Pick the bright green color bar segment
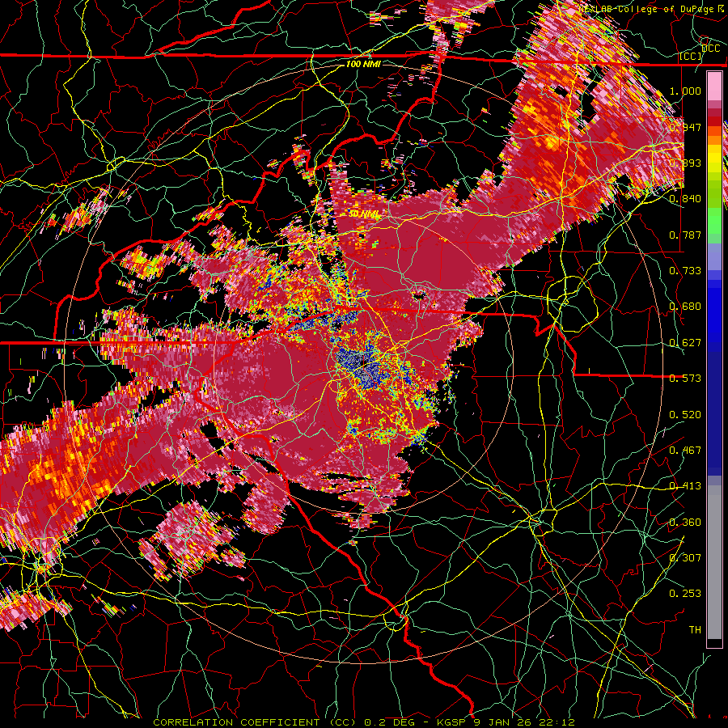Screen dimensions: 728x728 click(x=714, y=221)
